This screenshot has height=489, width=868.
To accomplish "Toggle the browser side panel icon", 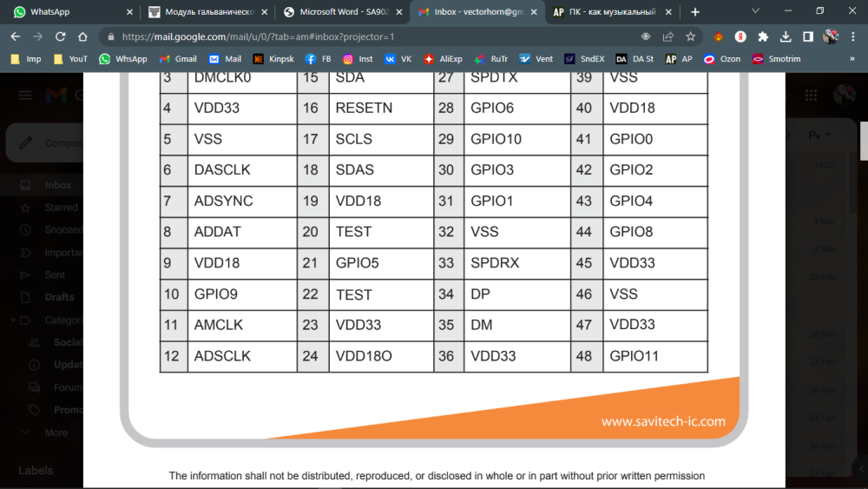I will click(808, 37).
